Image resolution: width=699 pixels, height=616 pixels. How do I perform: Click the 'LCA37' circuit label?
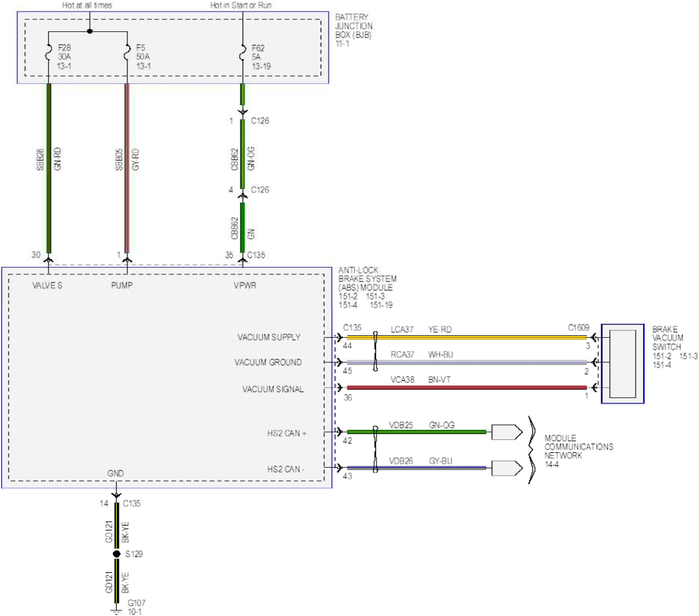(402, 329)
